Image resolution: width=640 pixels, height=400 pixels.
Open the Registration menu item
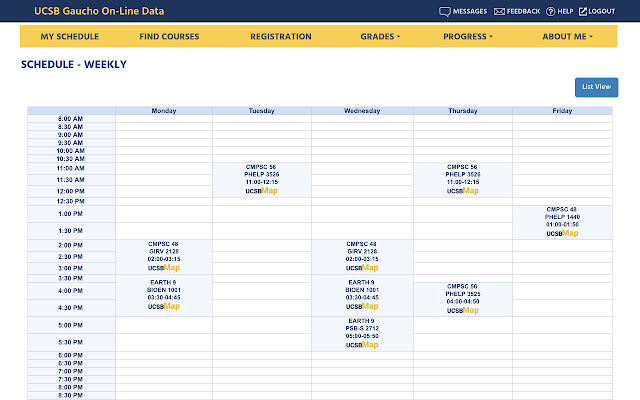(x=280, y=37)
